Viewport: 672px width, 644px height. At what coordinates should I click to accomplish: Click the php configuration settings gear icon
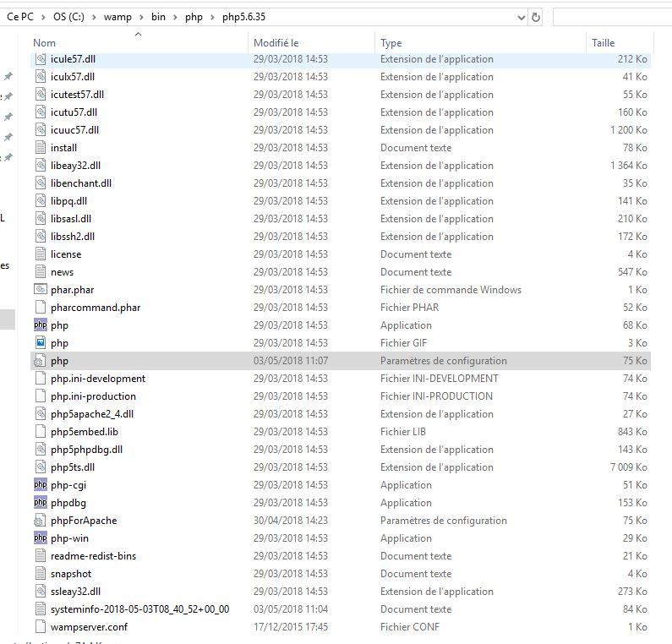click(x=39, y=361)
